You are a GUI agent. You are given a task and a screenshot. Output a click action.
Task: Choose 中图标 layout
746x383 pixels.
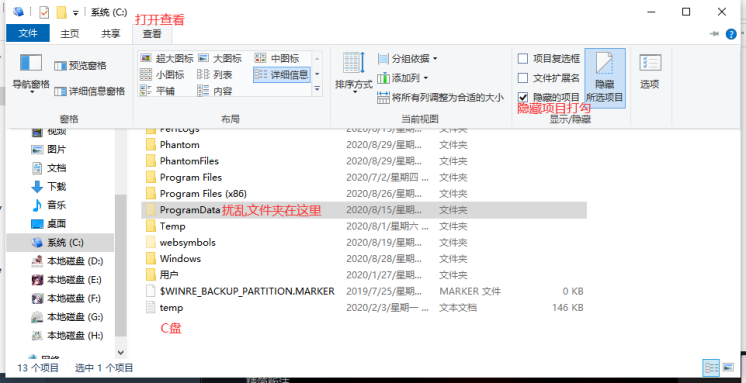coord(277,59)
